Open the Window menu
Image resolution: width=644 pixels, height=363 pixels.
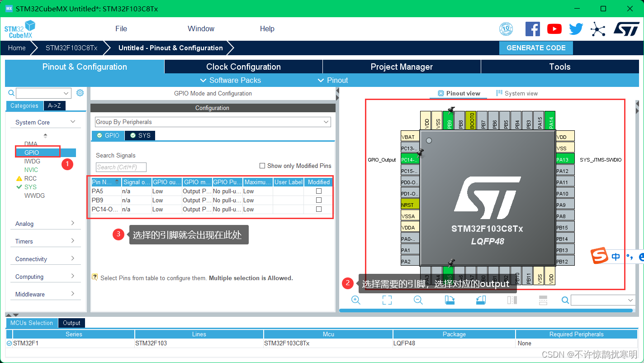click(201, 29)
